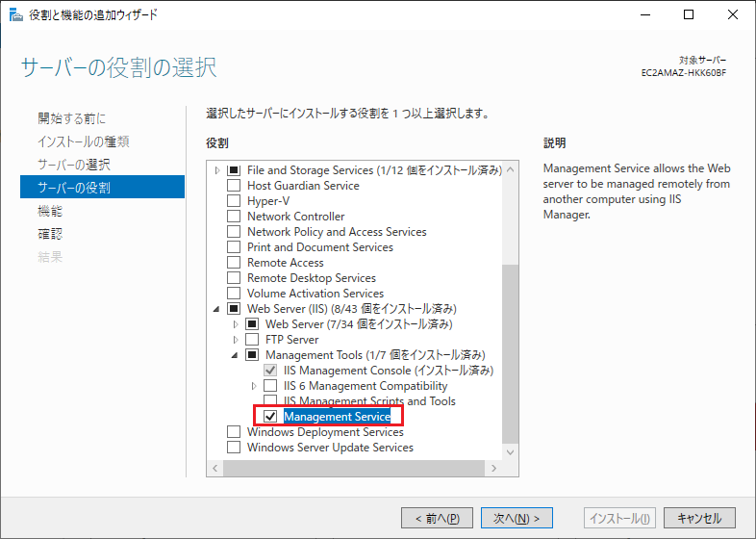Select the FTP Server row label
Screen dimensions: 756x539
292,340
